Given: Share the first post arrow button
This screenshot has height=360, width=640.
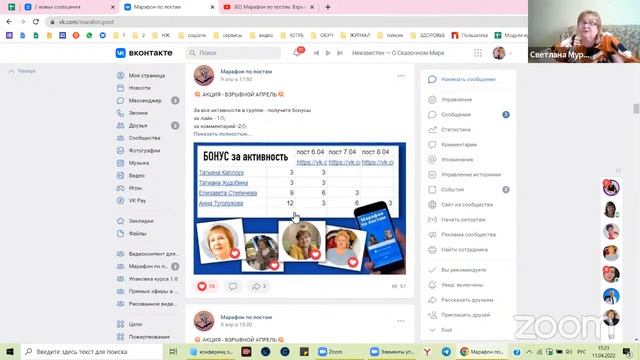Looking at the screenshot, I should (259, 286).
